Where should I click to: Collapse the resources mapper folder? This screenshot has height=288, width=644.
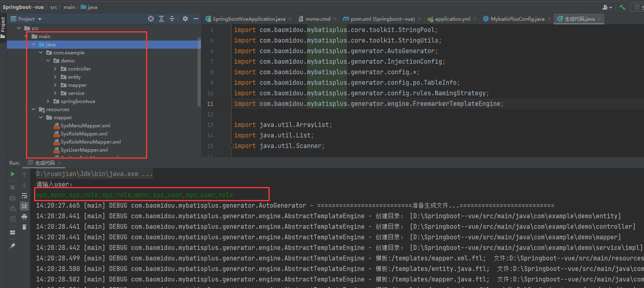[x=41, y=118]
